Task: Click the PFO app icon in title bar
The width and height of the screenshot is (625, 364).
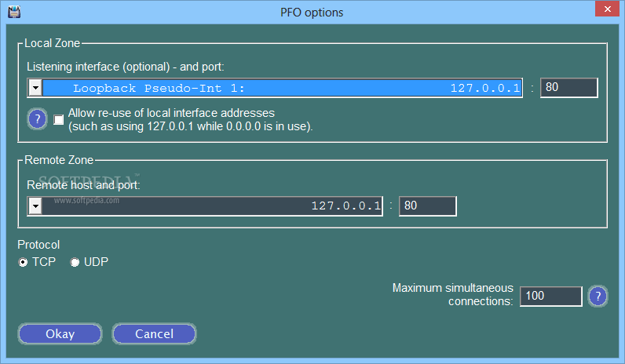Action: [14, 12]
